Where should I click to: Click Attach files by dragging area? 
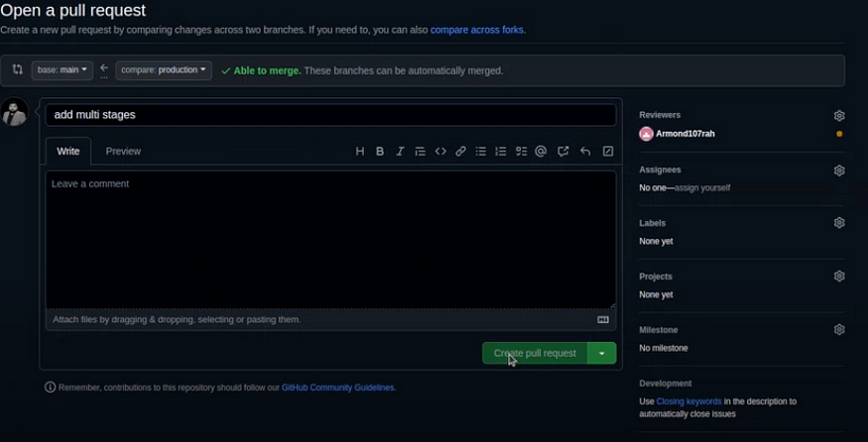click(330, 320)
